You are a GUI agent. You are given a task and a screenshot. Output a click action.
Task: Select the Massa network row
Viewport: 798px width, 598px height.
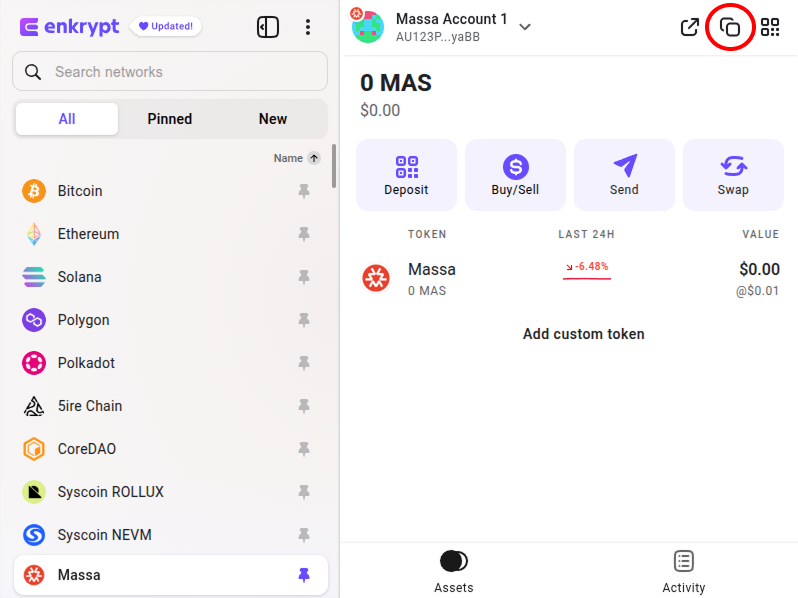tap(171, 575)
